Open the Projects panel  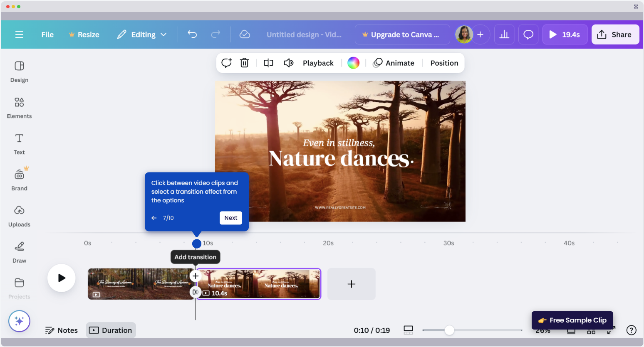pyautogui.click(x=19, y=288)
